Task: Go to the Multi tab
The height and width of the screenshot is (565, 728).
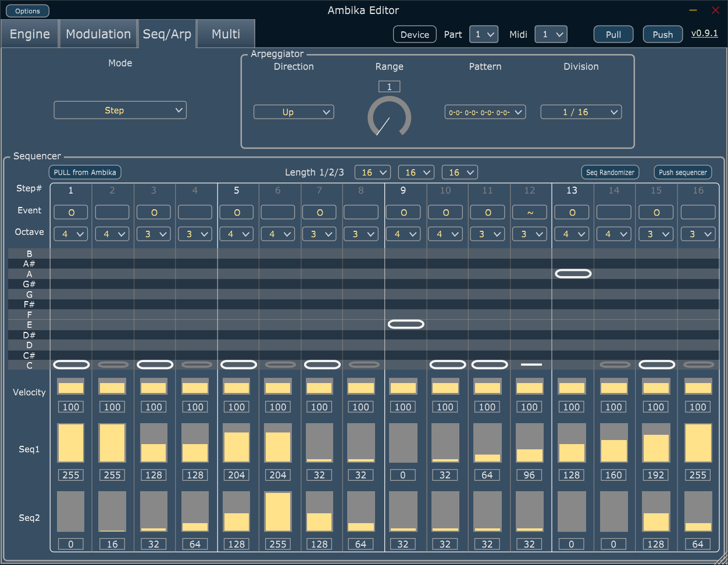Action: coord(226,34)
